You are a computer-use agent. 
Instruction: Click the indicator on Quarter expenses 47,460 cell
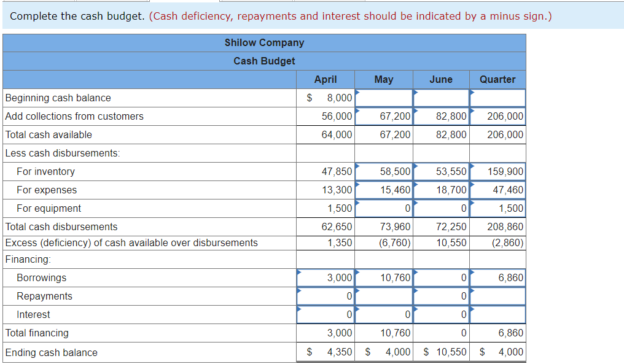pos(472,186)
